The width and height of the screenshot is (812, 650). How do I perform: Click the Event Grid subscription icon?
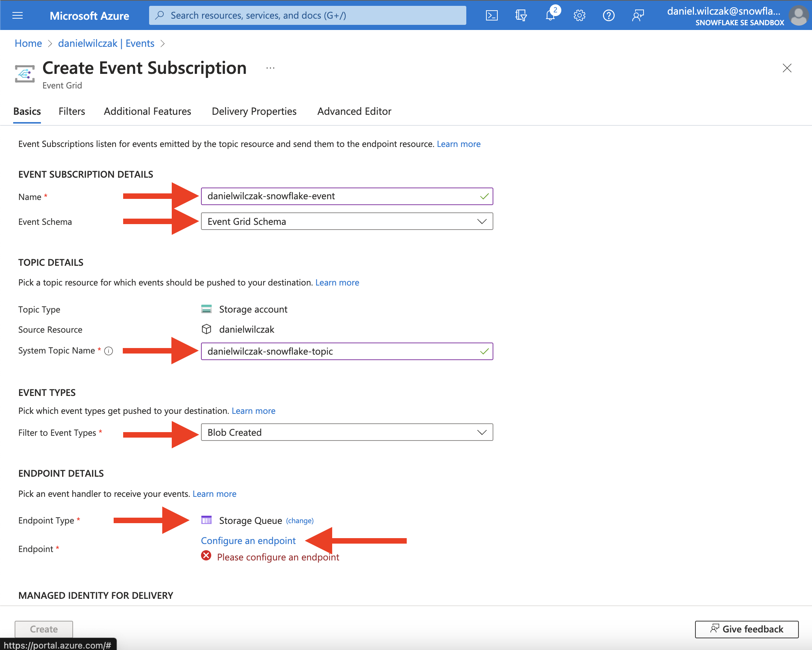pyautogui.click(x=25, y=73)
